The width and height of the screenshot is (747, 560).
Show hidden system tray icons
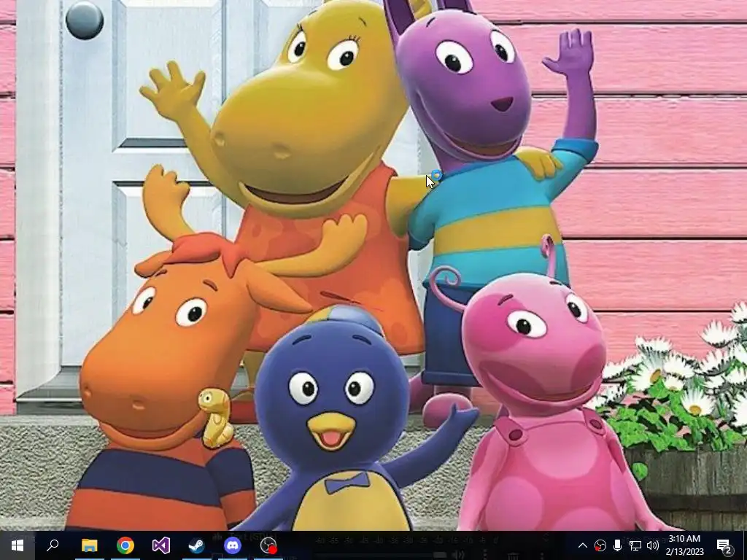pyautogui.click(x=583, y=545)
